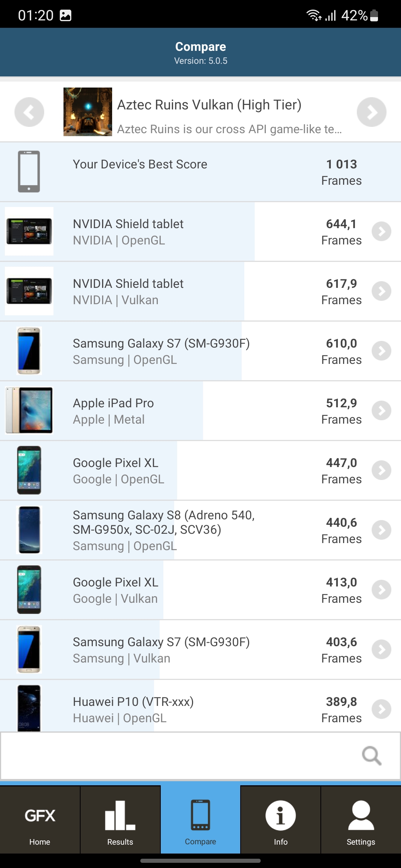Tap the search magnifier icon
This screenshot has width=401, height=868.
[x=372, y=756]
